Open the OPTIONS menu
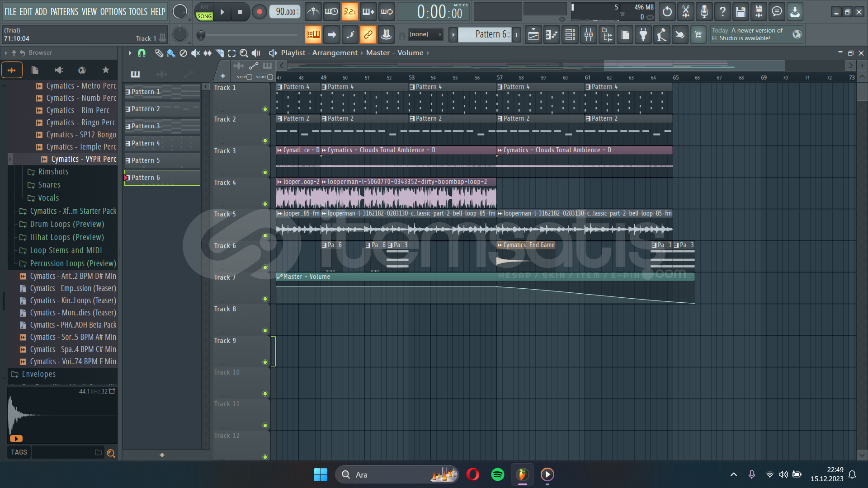Screen dimensions: 868x488 pyautogui.click(x=113, y=12)
